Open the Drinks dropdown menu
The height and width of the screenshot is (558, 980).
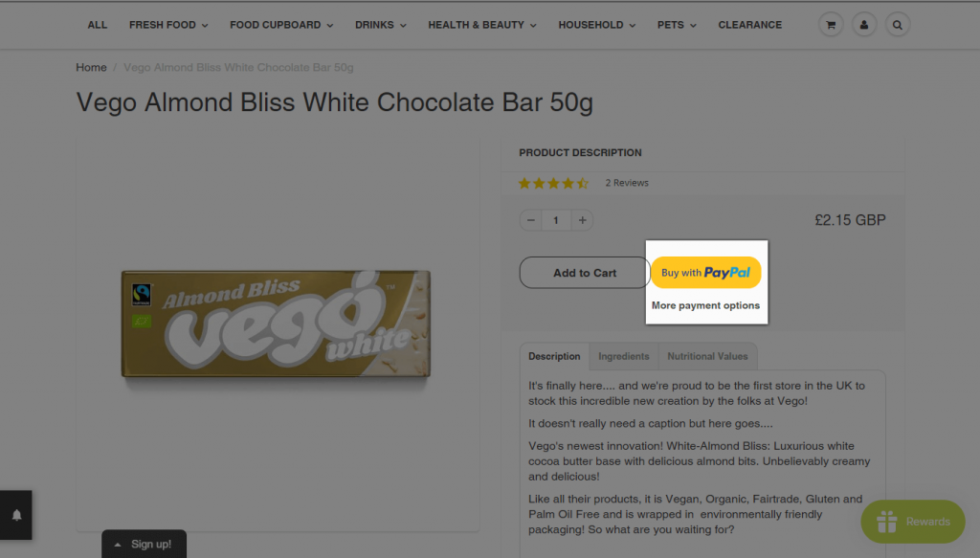click(380, 25)
